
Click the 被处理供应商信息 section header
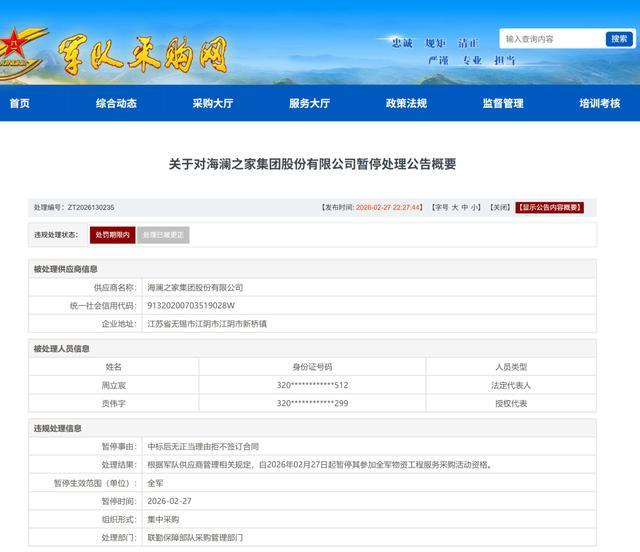[65, 269]
